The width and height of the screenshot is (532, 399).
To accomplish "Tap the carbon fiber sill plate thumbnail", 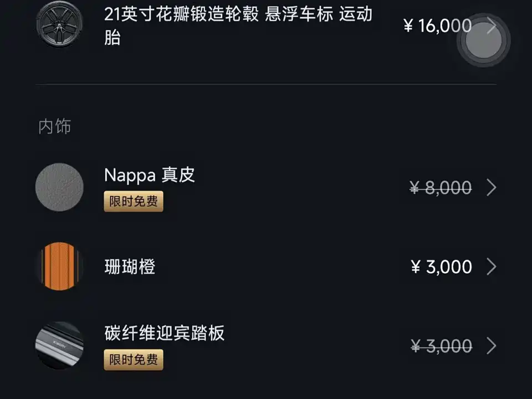I will coord(59,345).
